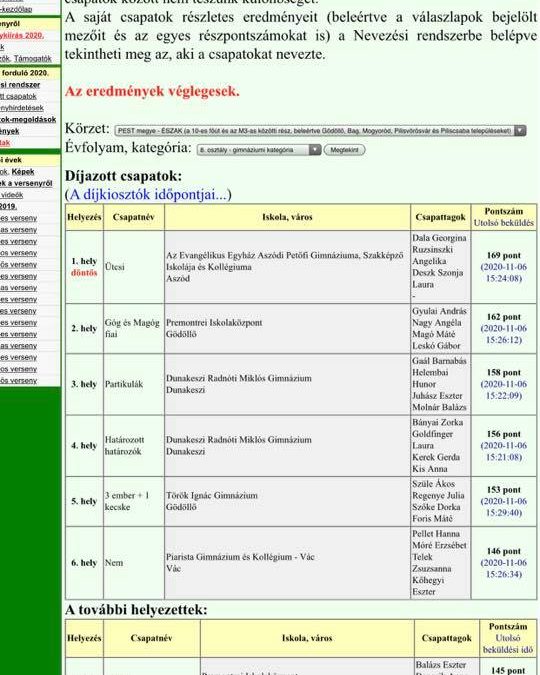Click the submission time 15:29:40
Screen dimensions: 540x675
[x=503, y=513]
